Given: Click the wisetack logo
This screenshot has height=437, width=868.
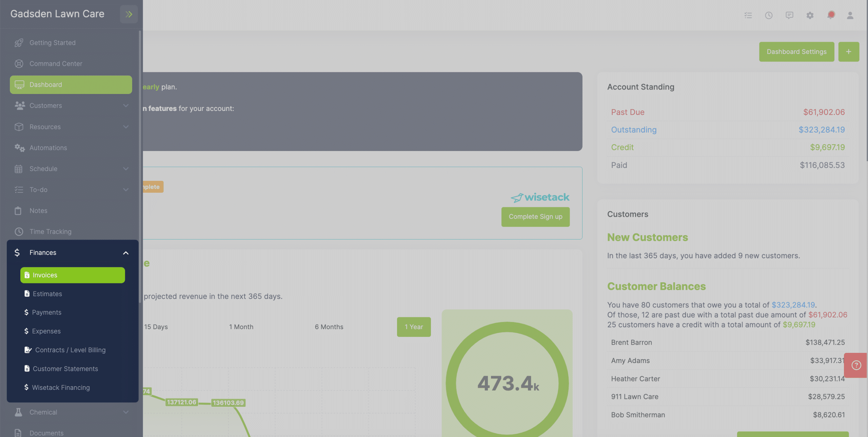Looking at the screenshot, I should click(x=540, y=197).
